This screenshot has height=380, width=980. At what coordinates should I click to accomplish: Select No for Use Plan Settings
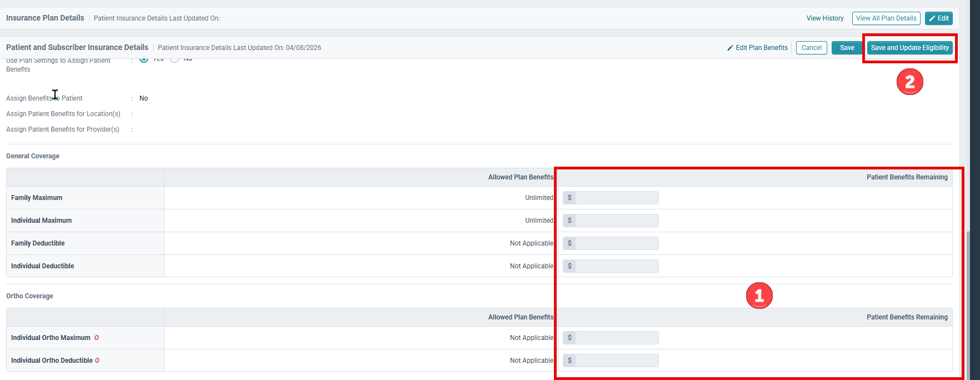tap(174, 59)
